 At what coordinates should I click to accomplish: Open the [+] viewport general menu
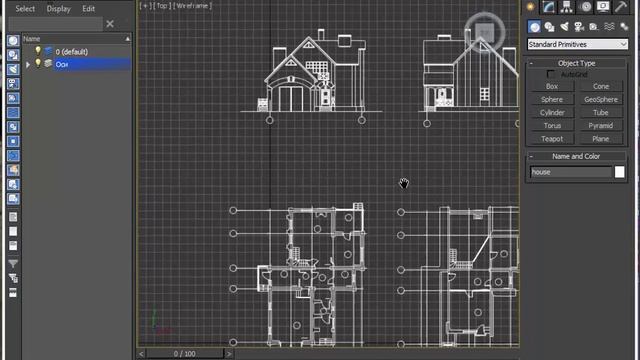[x=145, y=6]
